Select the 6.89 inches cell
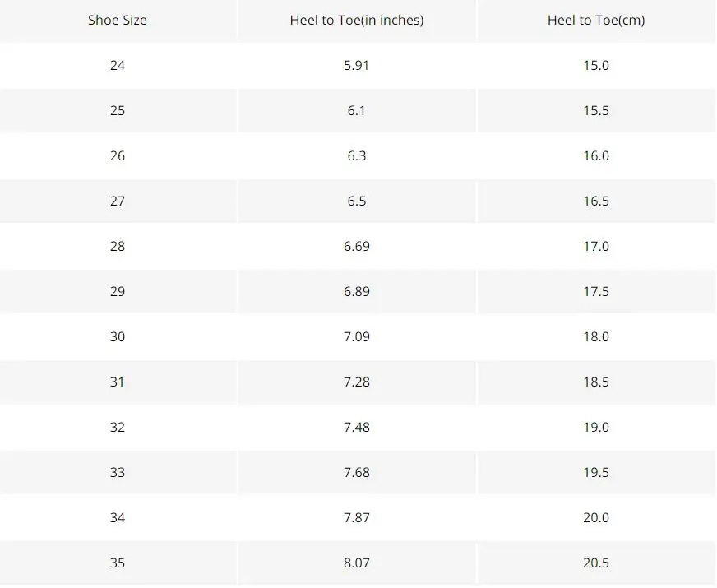Viewport: 717px width, 588px height. coord(357,292)
